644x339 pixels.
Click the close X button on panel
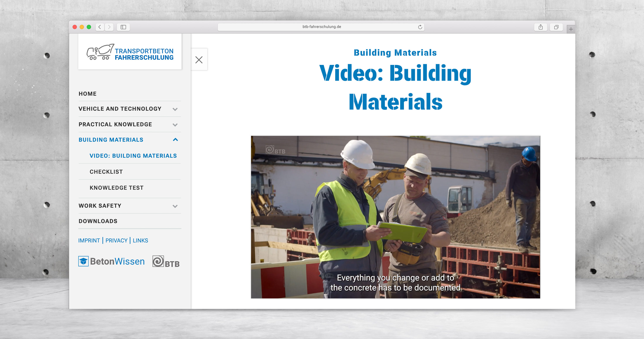coord(199,60)
